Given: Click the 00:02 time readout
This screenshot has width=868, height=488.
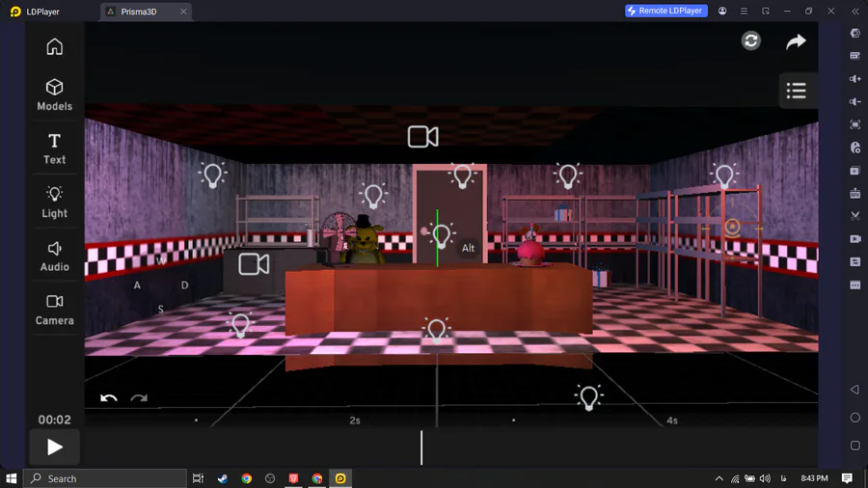Looking at the screenshot, I should tap(54, 420).
